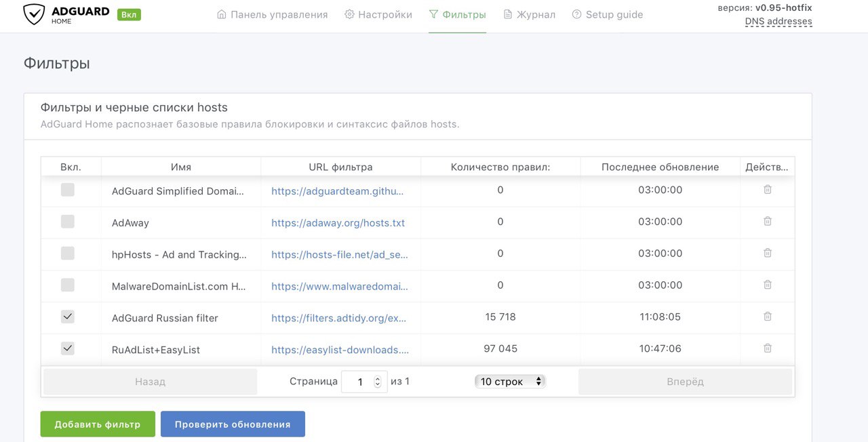Disable the RuAdList+EasyList filter checkbox
868x442 pixels.
67,348
